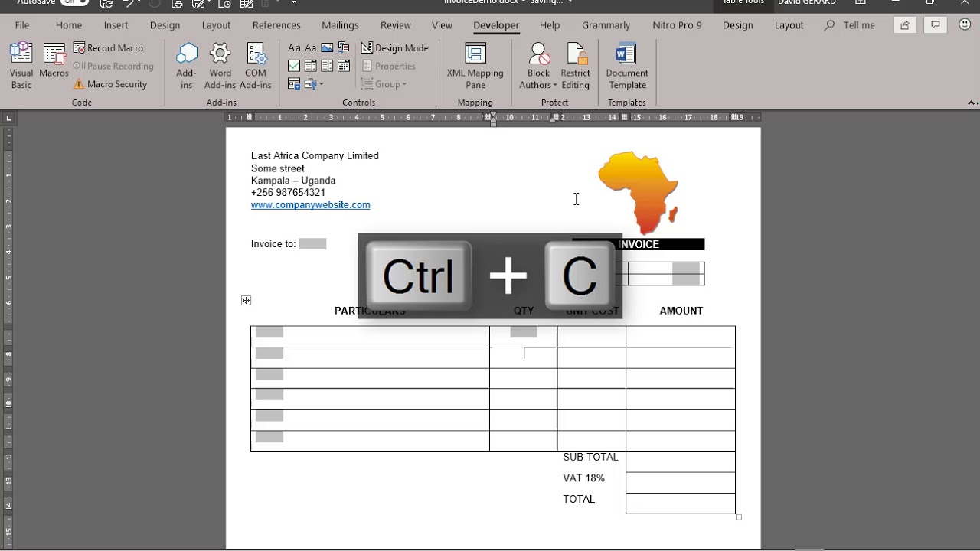The height and width of the screenshot is (551, 980).
Task: Collapse the ribbon with the chevron
Action: (x=972, y=102)
